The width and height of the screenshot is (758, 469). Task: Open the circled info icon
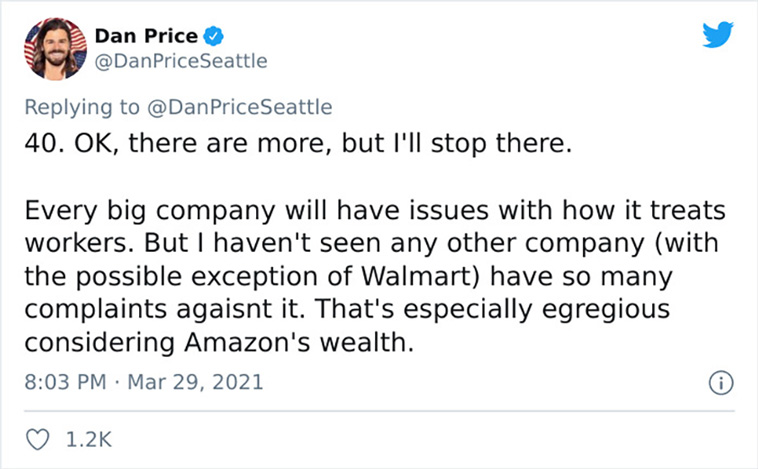coord(721,383)
